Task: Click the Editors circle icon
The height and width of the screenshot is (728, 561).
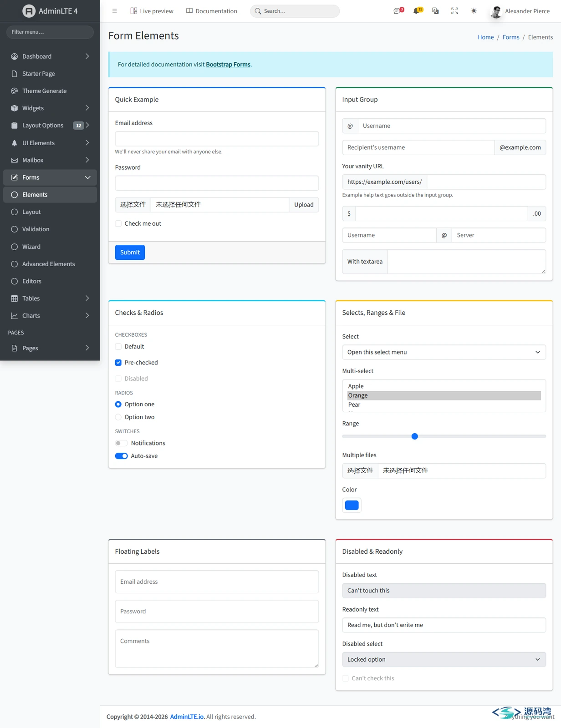Action: coord(15,281)
